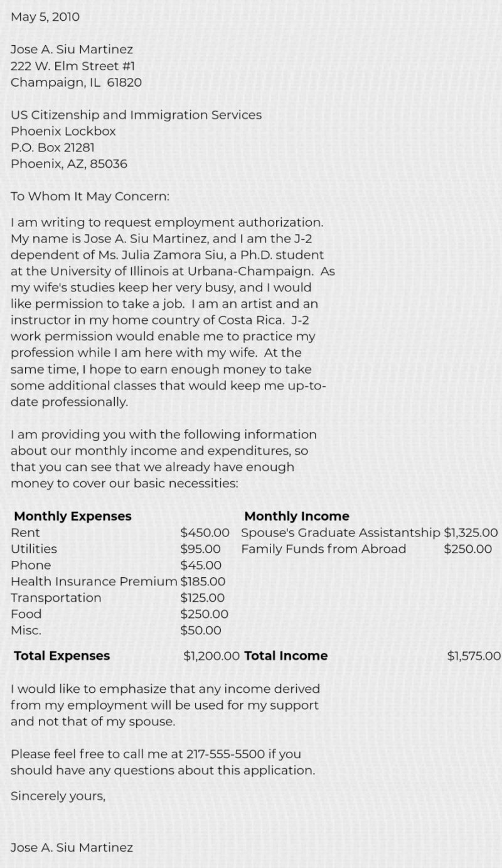Click the date May 5, 2010
This screenshot has height=868, width=502.
point(45,17)
